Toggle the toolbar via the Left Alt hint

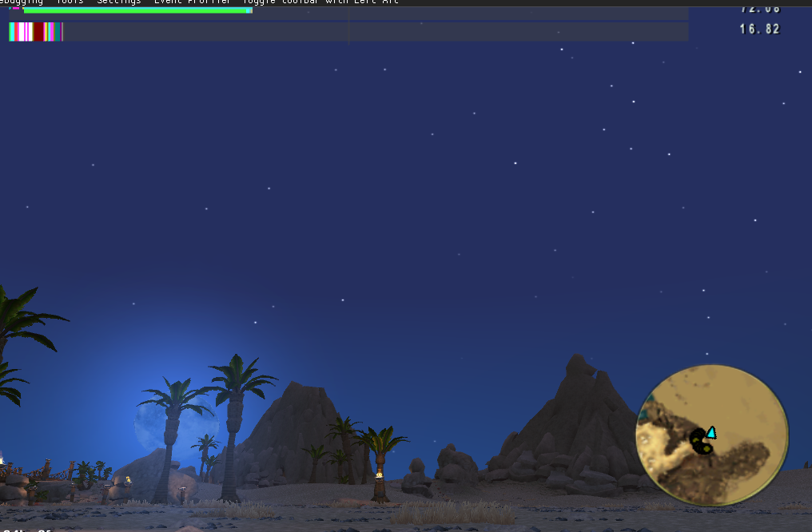323,2
